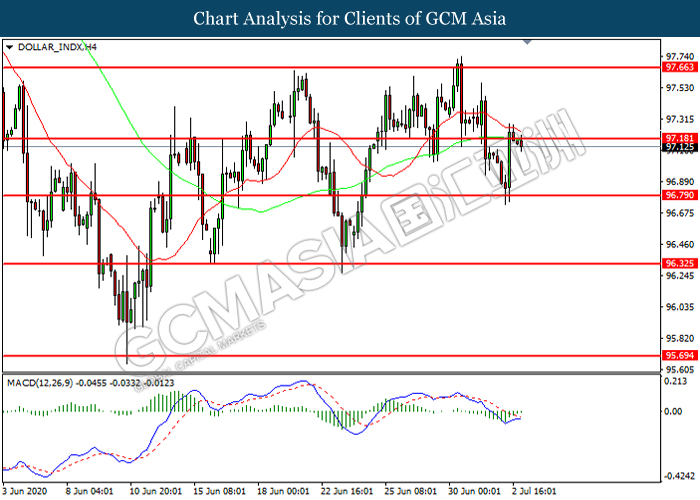Click the 95.820 price scale value

coord(680,338)
